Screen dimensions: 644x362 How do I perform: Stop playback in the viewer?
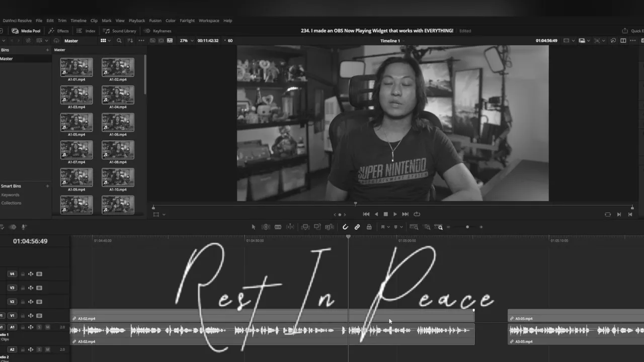pyautogui.click(x=386, y=214)
